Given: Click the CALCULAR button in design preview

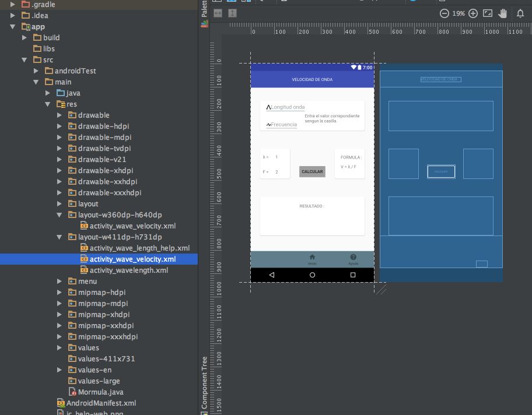Looking at the screenshot, I should pyautogui.click(x=312, y=171).
